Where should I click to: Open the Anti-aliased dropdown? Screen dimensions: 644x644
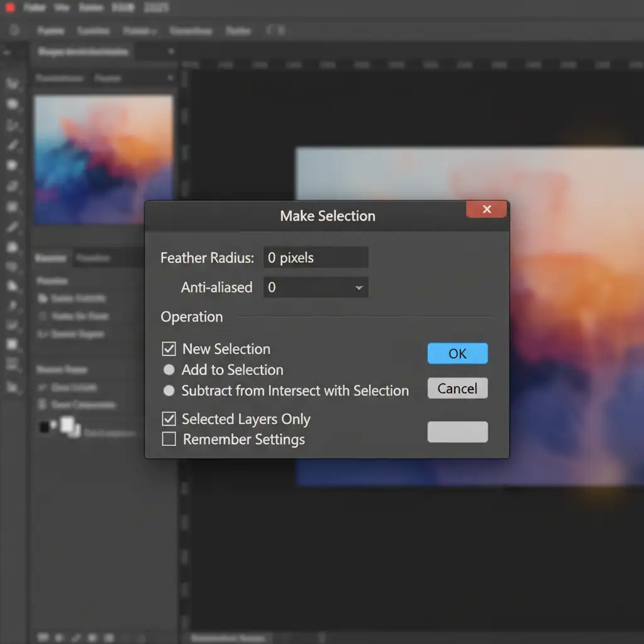tap(316, 287)
